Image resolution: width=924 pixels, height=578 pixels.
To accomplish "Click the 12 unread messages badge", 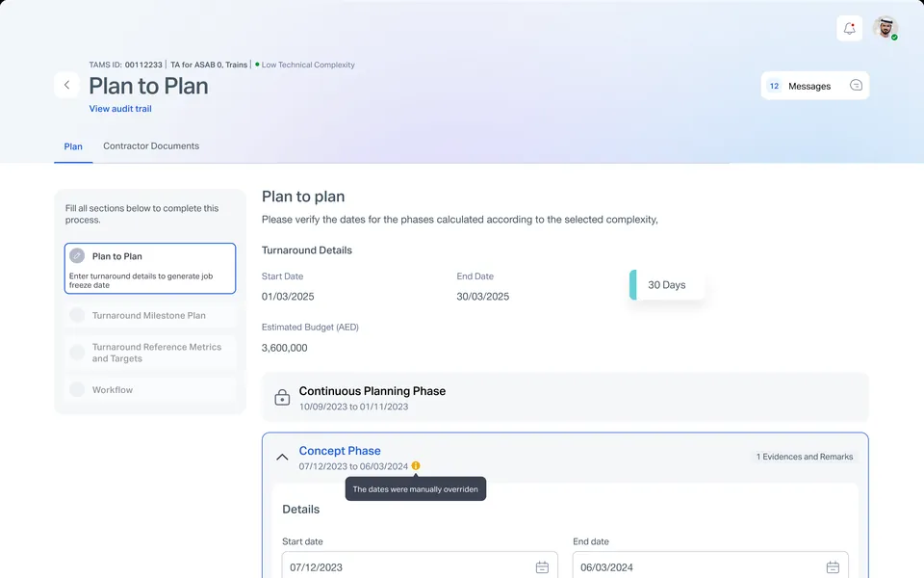I will pos(774,86).
